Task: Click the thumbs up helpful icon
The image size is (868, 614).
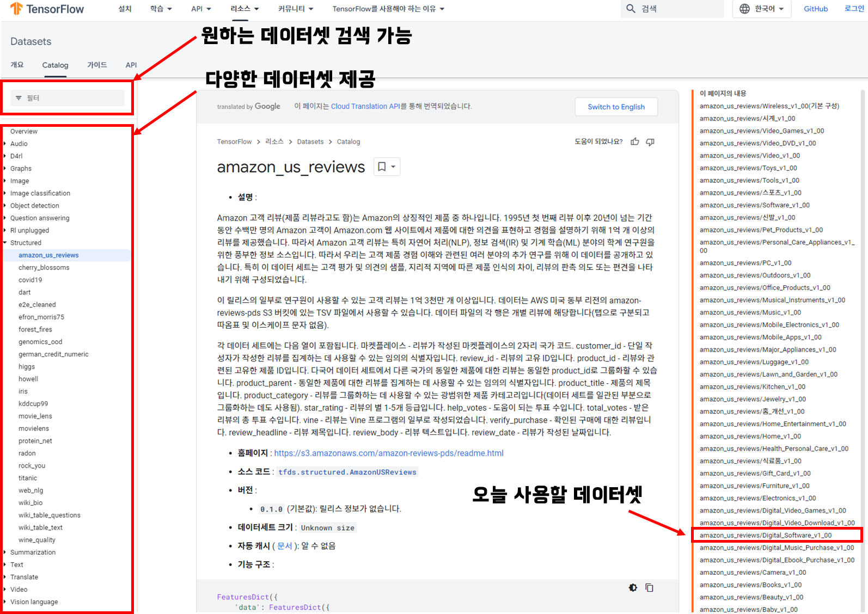Action: pyautogui.click(x=635, y=142)
